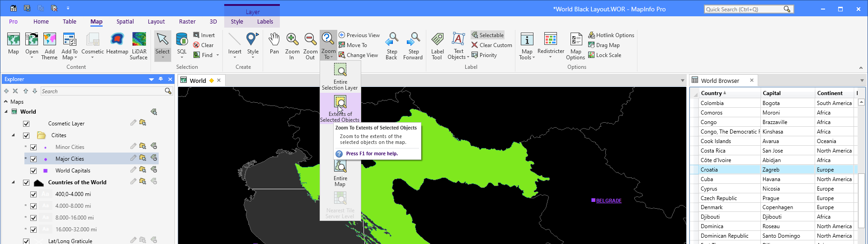Image resolution: width=868 pixels, height=244 pixels.
Task: Click the Heatmap tool icon
Action: click(x=117, y=44)
